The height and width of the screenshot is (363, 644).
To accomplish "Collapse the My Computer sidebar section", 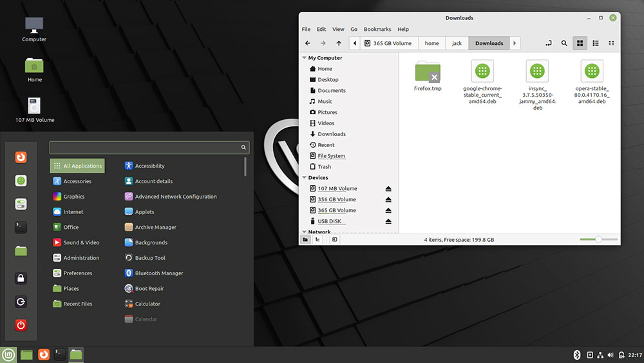I will (304, 58).
